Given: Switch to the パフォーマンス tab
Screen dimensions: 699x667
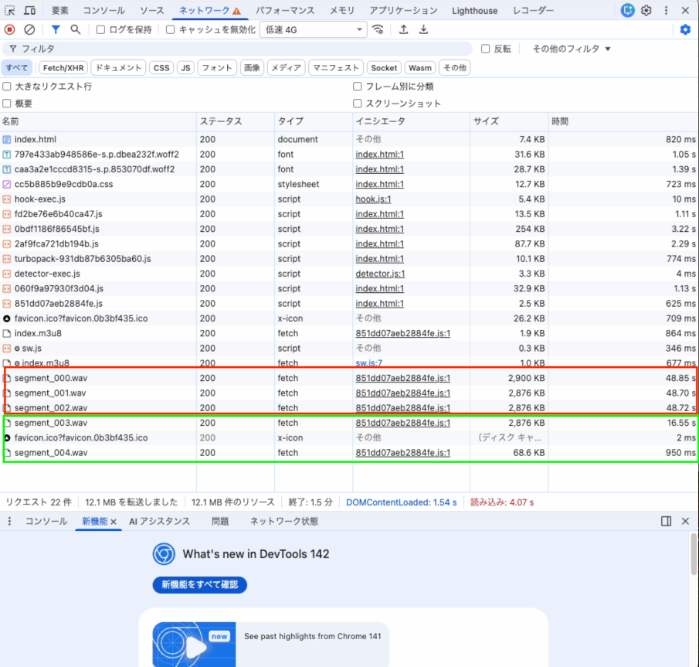Looking at the screenshot, I should coord(285,10).
